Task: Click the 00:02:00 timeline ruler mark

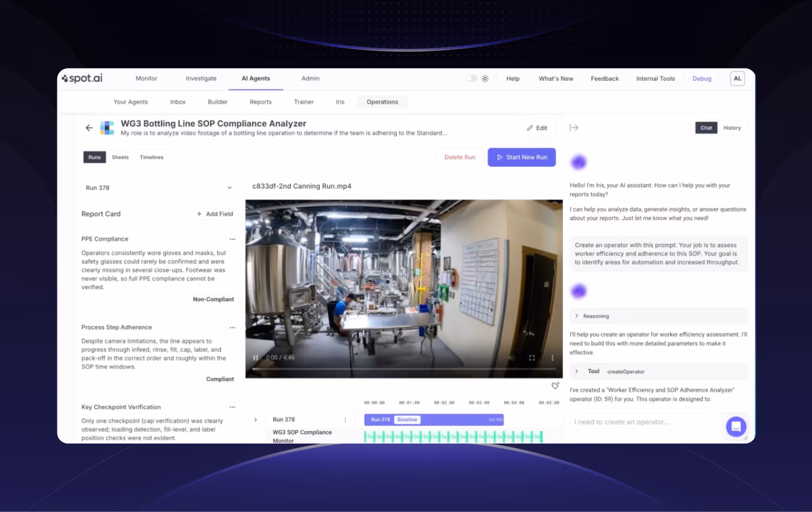Action: (x=444, y=403)
